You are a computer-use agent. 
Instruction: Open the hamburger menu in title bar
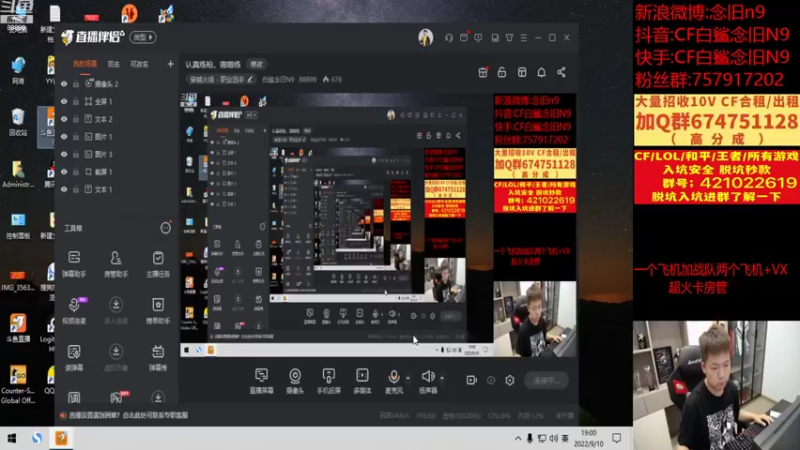[x=523, y=38]
